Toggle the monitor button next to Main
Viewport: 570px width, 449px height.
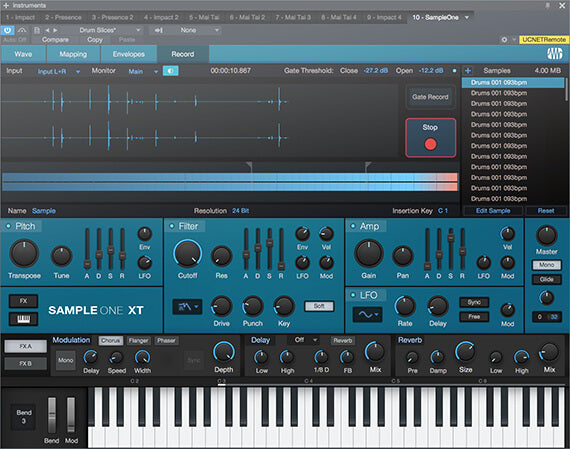click(170, 71)
